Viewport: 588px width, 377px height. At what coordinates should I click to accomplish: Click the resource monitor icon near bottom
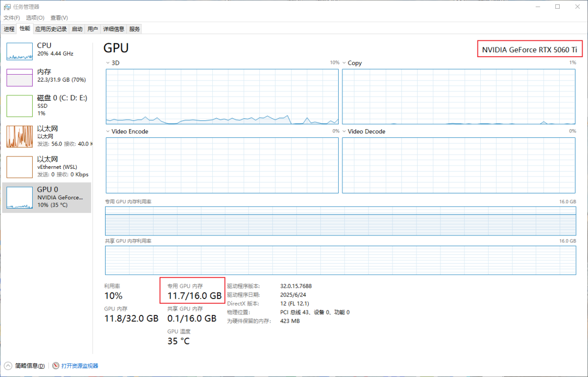(55, 366)
